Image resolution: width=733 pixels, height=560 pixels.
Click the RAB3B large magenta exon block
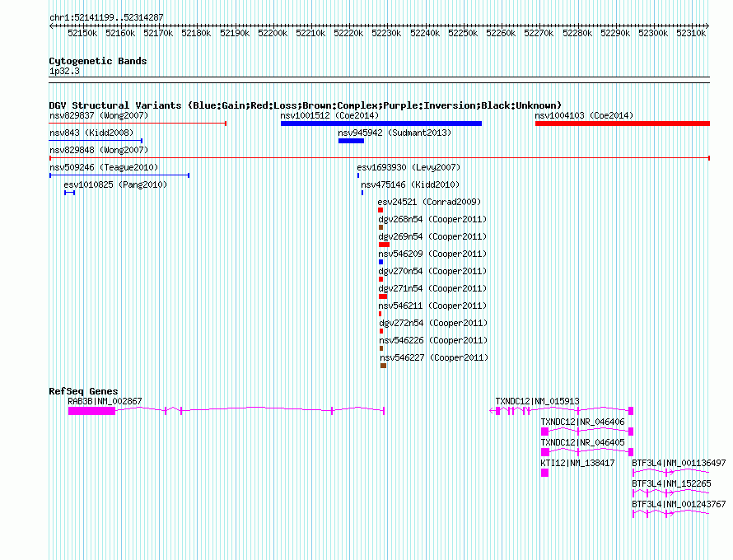tap(91, 411)
